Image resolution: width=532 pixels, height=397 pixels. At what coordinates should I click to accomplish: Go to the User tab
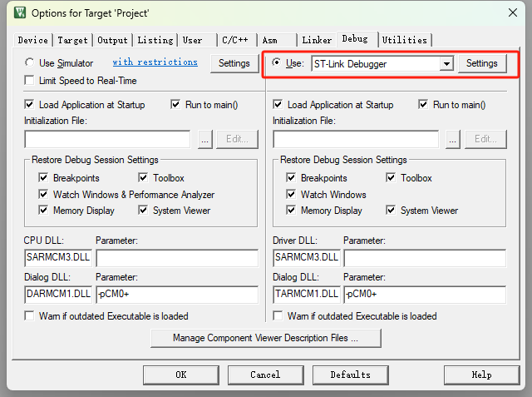coord(198,40)
